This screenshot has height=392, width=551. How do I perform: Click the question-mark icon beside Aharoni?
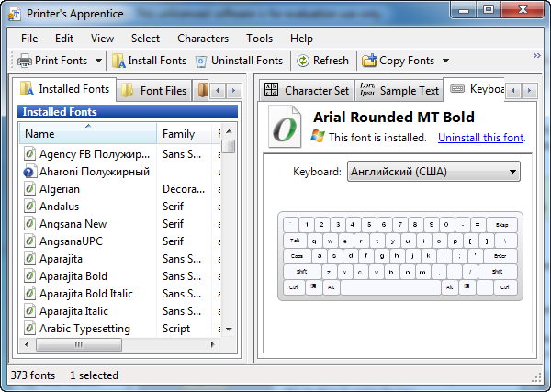coord(29,172)
